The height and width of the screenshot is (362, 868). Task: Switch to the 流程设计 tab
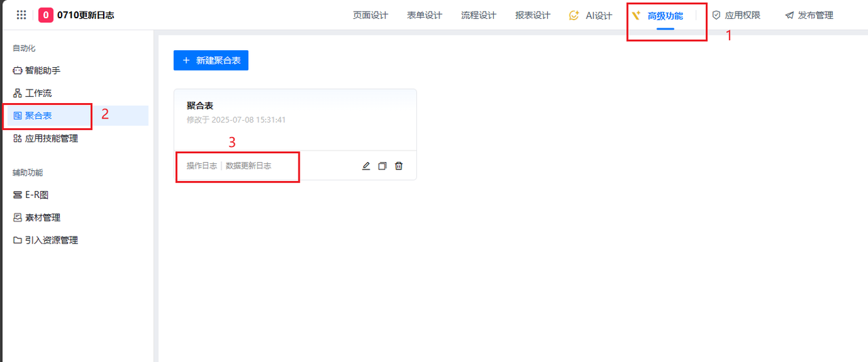tap(479, 15)
